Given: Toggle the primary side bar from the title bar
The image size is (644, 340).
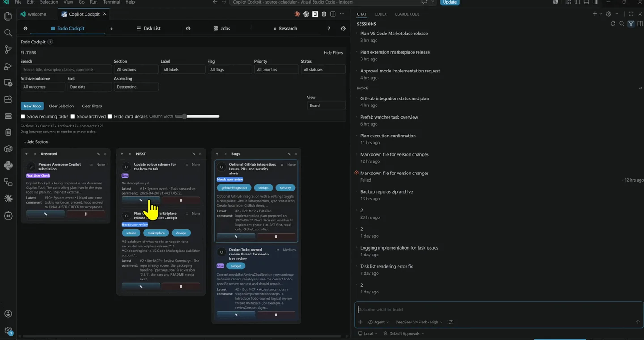Looking at the screenshot, I should tap(577, 2).
